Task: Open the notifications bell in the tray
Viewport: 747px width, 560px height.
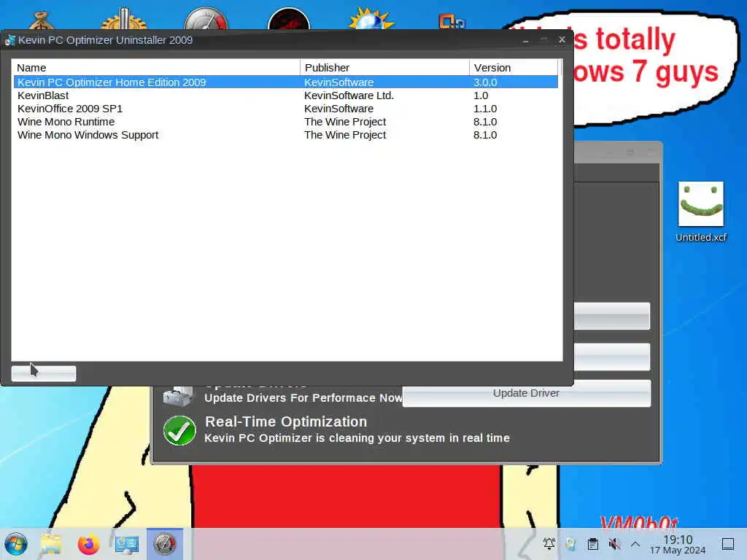Action: 549,543
